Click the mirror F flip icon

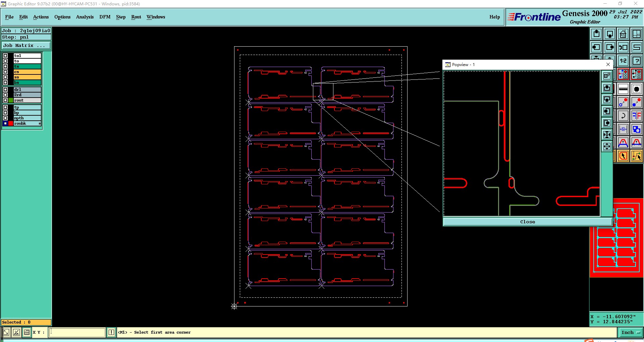(x=637, y=116)
